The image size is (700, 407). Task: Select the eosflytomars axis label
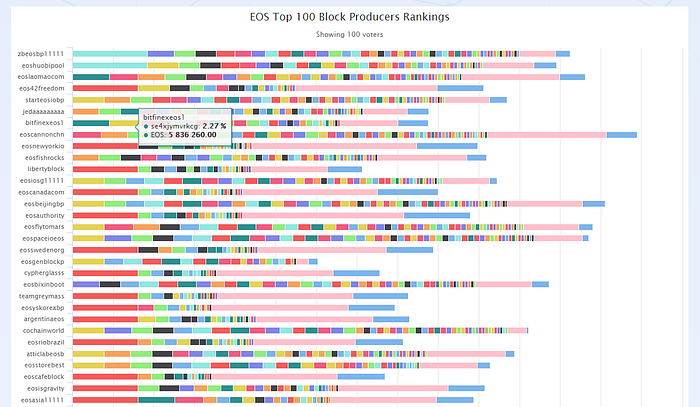click(44, 227)
